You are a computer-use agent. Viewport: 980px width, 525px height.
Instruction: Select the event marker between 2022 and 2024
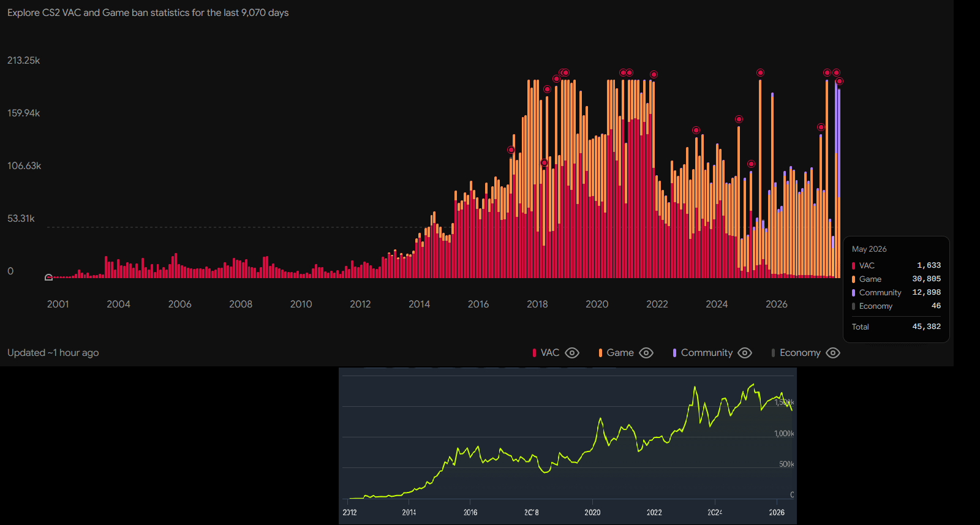(x=696, y=130)
